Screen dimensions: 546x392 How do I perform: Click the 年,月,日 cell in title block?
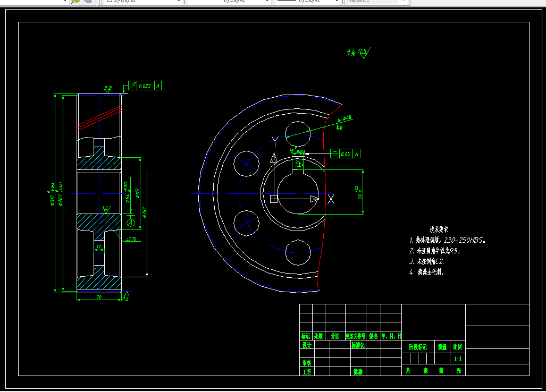click(x=391, y=336)
